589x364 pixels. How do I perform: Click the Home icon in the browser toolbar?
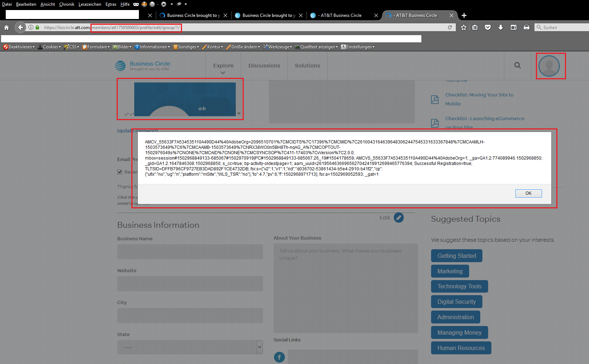6,28
